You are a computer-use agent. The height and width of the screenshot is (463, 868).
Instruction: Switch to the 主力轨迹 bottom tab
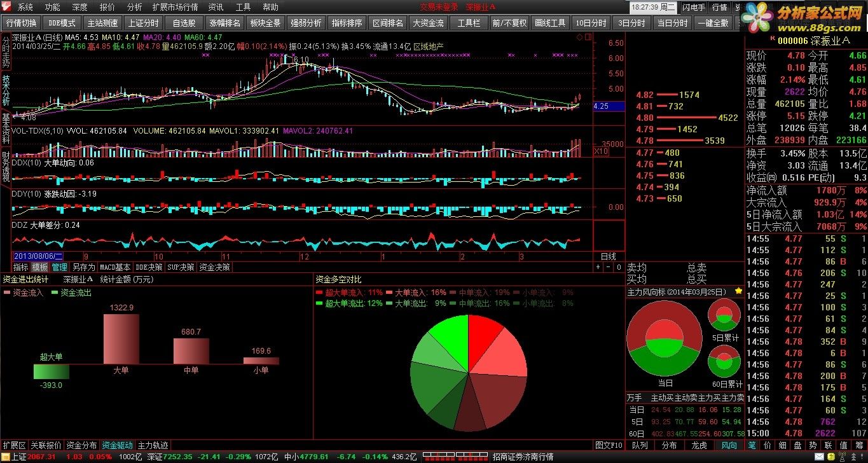point(153,445)
